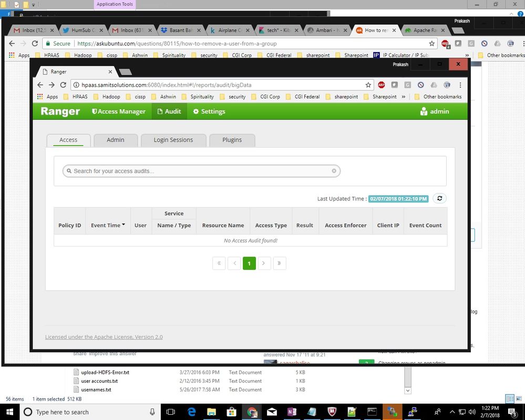The image size is (525, 420).
Task: Go back in the background askubuntu window
Action: coord(12,43)
